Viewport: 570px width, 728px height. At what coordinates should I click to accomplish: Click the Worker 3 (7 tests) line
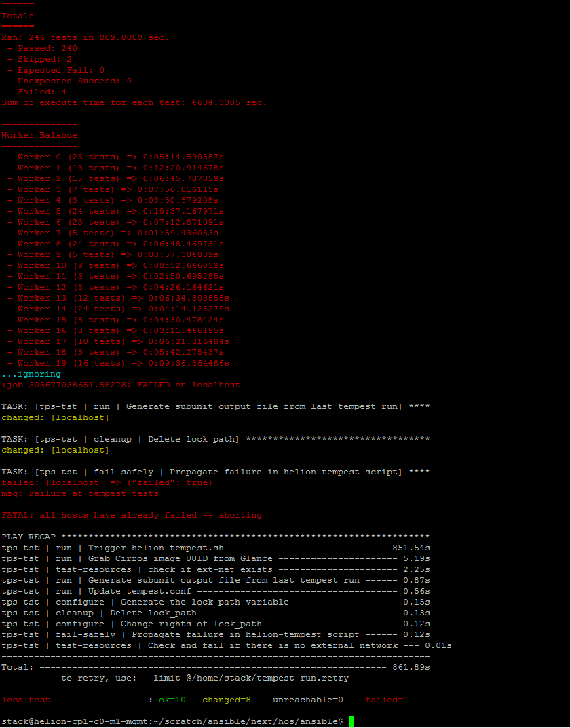(113, 189)
